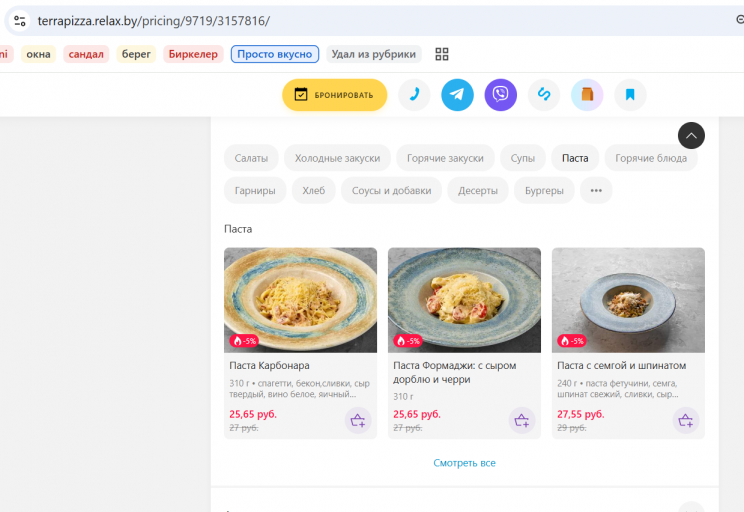Click the 27,55 руб. price
The height and width of the screenshot is (512, 744).
pyautogui.click(x=581, y=414)
